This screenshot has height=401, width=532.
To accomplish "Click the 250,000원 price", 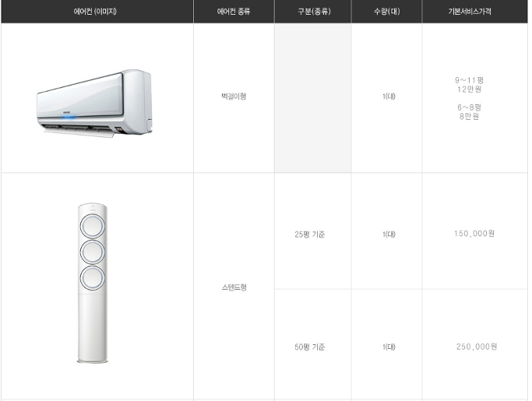I will pyautogui.click(x=477, y=346).
